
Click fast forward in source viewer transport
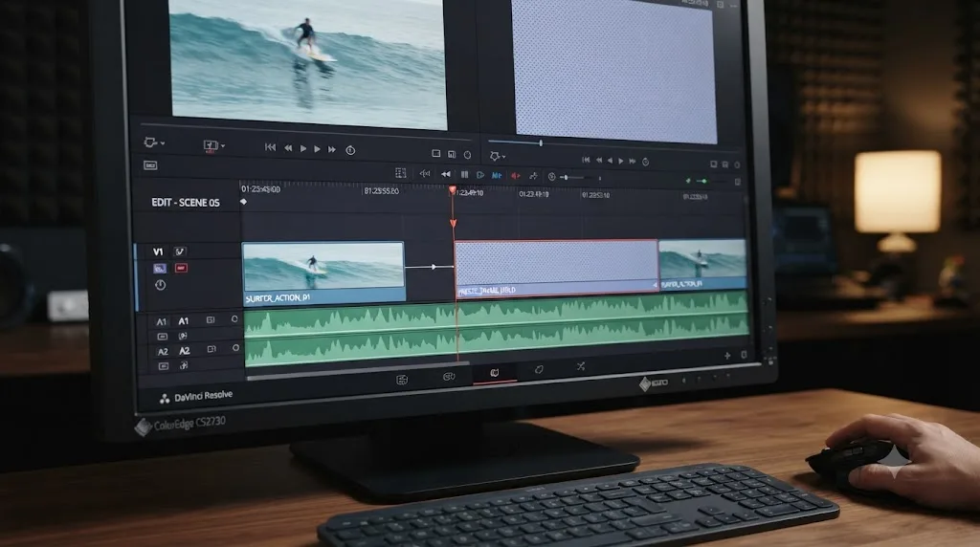(x=332, y=149)
